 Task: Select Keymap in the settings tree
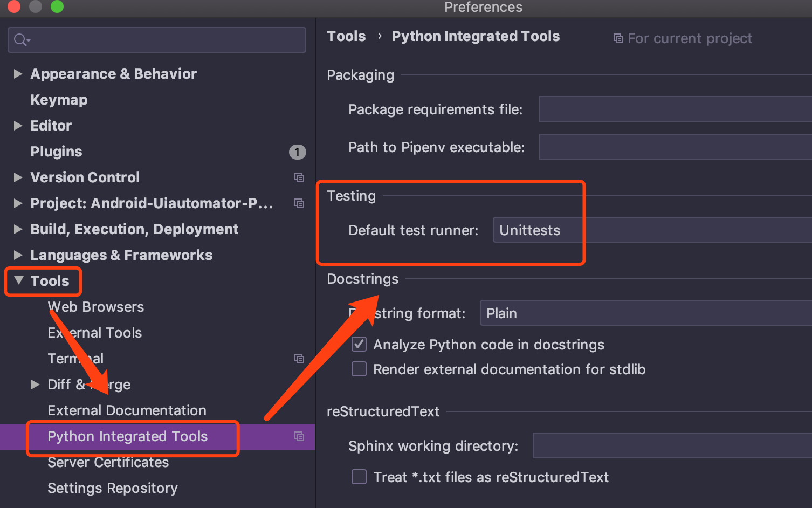click(59, 100)
